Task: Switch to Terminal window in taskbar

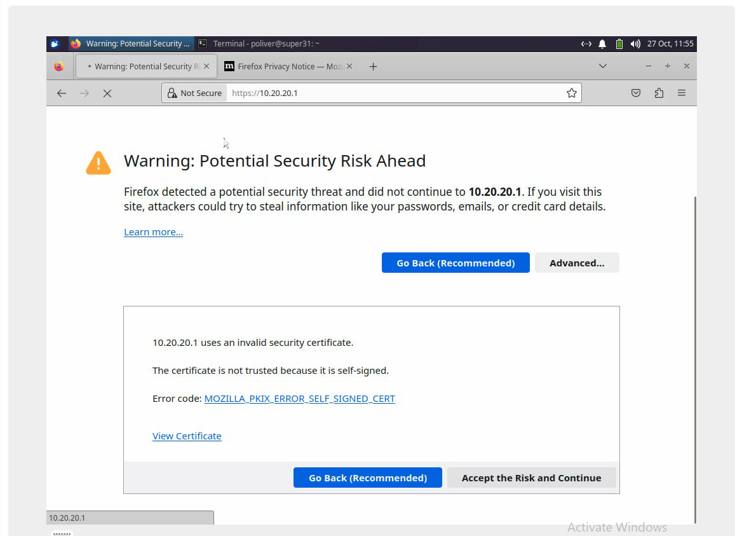Action: pos(259,44)
